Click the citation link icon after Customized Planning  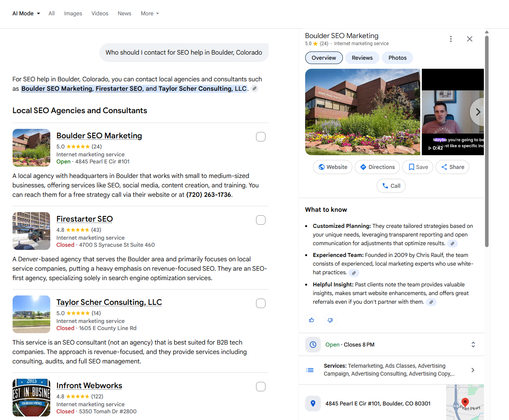(x=452, y=244)
